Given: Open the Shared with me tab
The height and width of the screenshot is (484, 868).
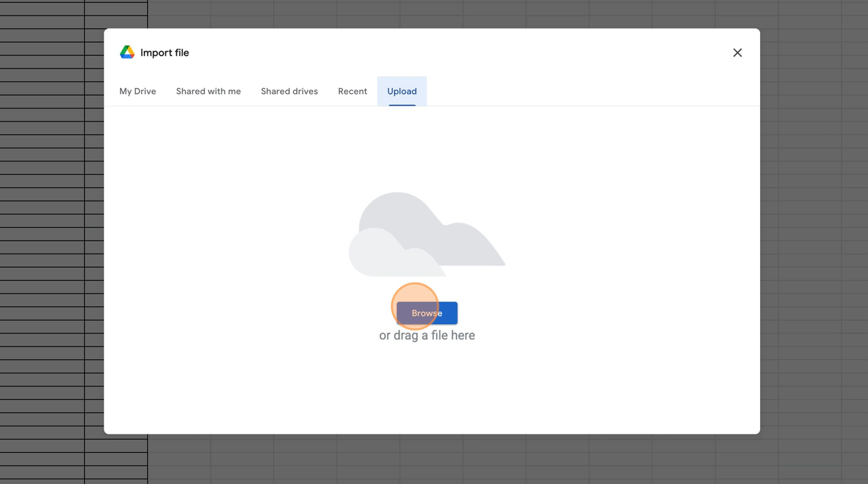Looking at the screenshot, I should (208, 92).
